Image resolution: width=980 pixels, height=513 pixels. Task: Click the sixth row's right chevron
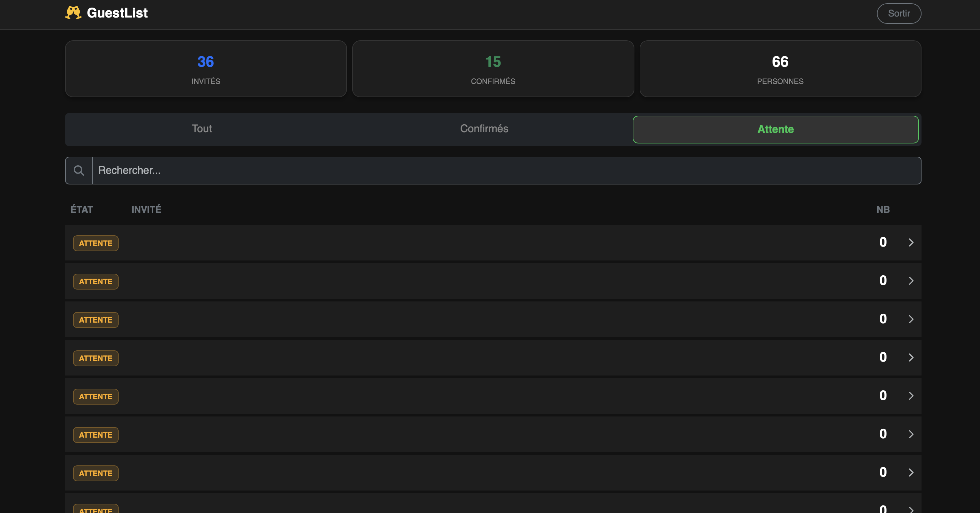[911, 434]
